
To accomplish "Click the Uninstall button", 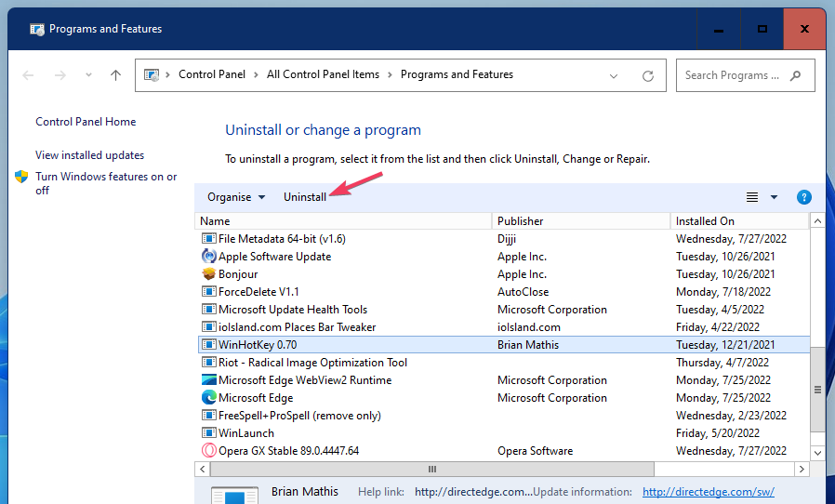I will point(305,197).
